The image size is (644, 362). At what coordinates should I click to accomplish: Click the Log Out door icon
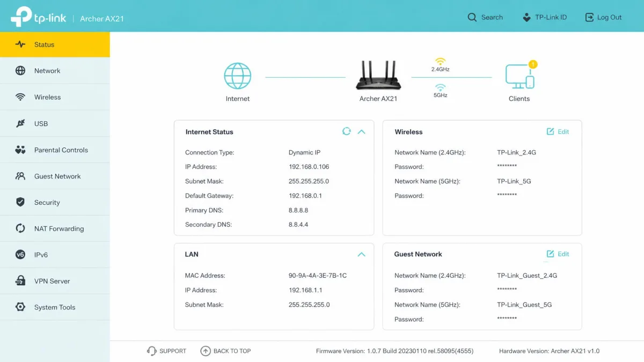(x=589, y=17)
